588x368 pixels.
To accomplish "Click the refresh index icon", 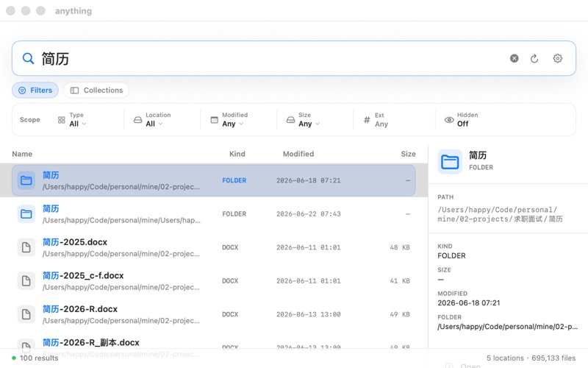I will tap(534, 58).
